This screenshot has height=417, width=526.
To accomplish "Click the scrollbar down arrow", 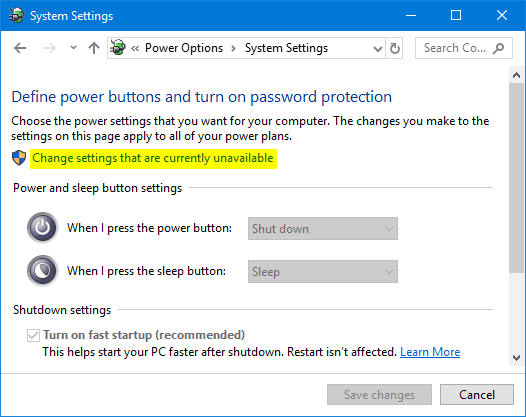I will pos(517,358).
